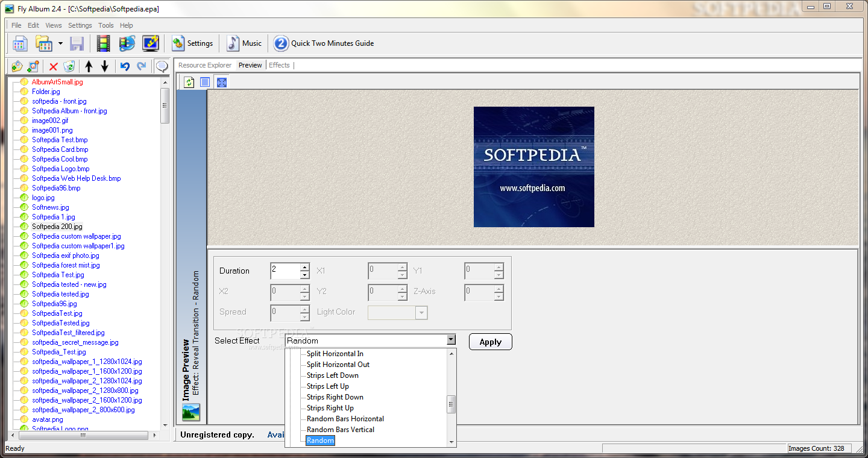Select Softpedia Logo.bmp in the list

coord(60,169)
